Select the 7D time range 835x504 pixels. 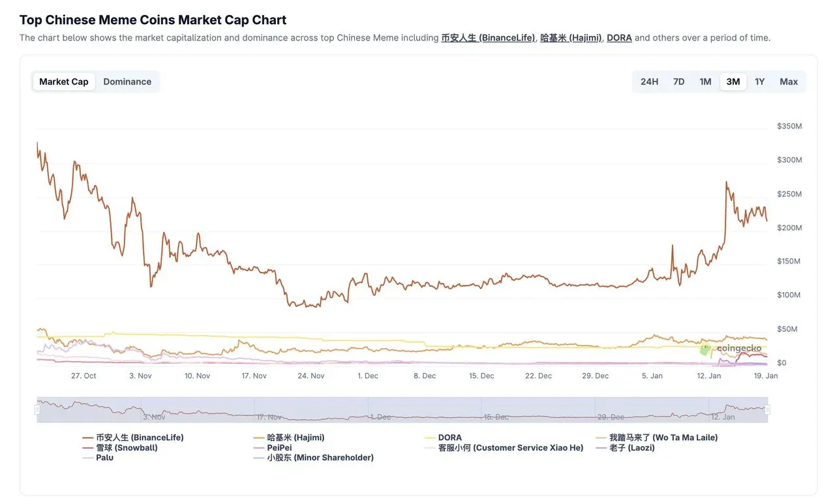coord(678,81)
